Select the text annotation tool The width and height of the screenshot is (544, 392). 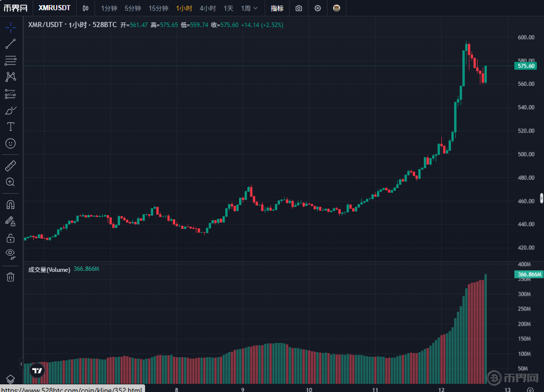tap(10, 127)
